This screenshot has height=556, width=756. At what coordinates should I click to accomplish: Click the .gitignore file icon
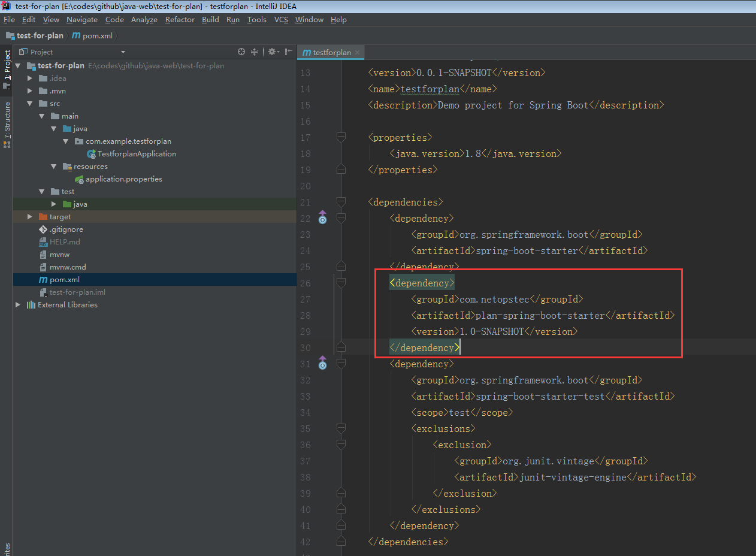(x=43, y=229)
